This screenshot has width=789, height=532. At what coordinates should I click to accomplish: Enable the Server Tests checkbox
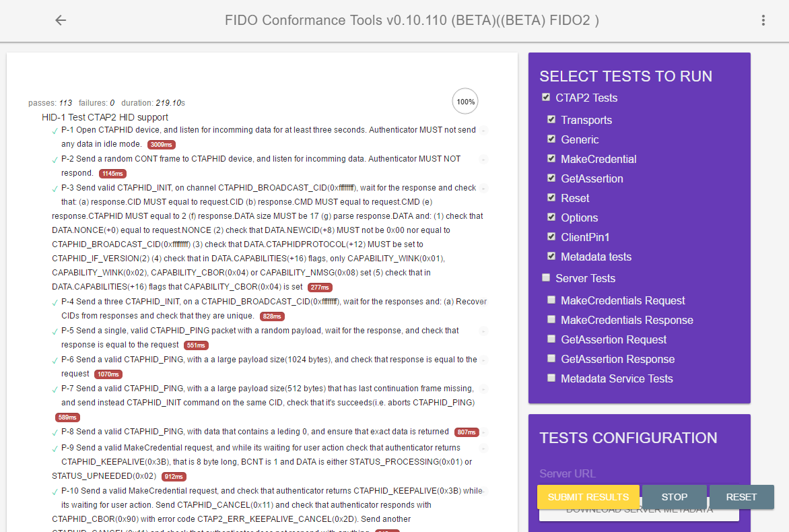(546, 277)
